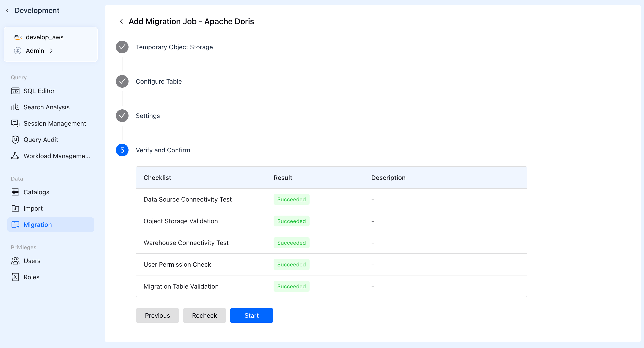Open the develop_aws cluster entry
This screenshot has height=348, width=644.
45,37
